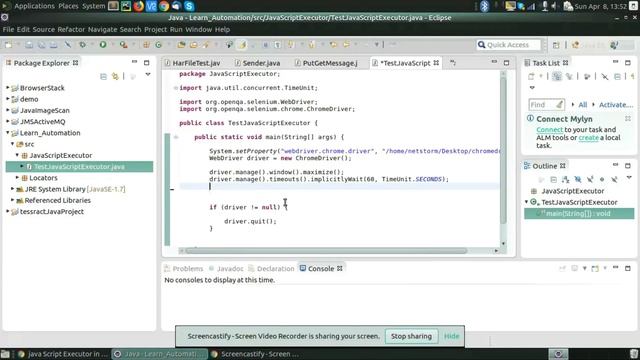Screen dimensions: 640x360
Task: Open Chrome from the top panel
Action: (x=164, y=6)
